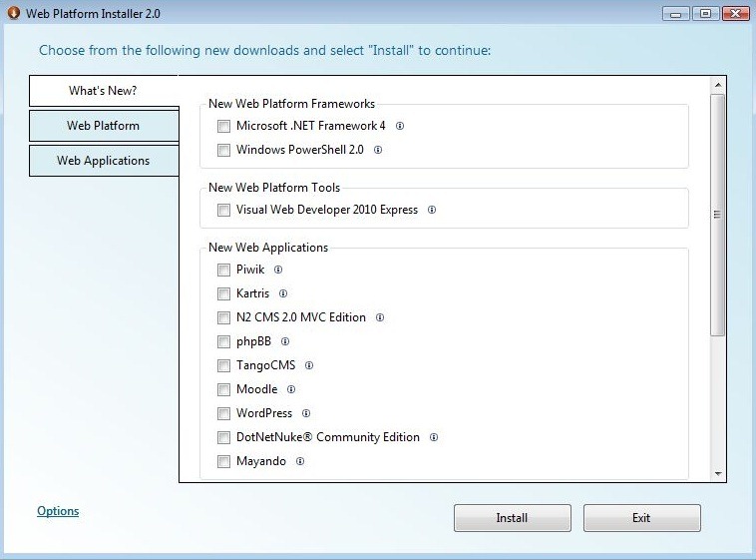The height and width of the screenshot is (560, 756).
Task: Open the Web Platform tab
Action: tap(104, 126)
